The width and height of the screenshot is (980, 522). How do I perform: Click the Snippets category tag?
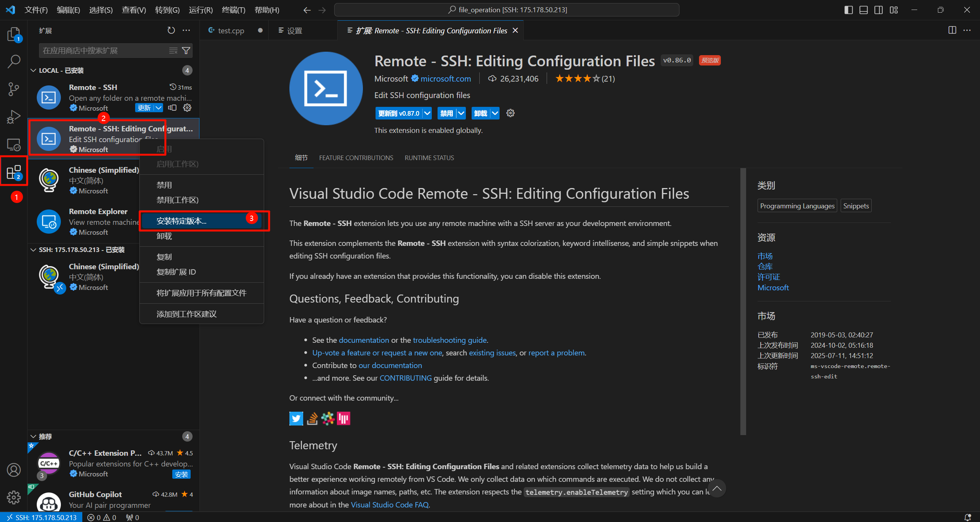[856, 206]
